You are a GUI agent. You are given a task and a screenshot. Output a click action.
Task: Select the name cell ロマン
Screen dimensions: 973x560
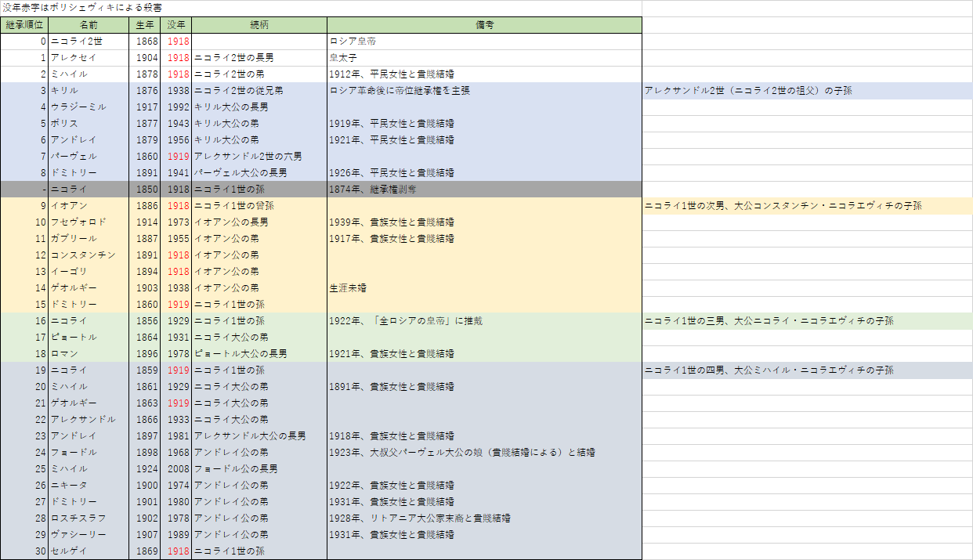[x=89, y=354]
